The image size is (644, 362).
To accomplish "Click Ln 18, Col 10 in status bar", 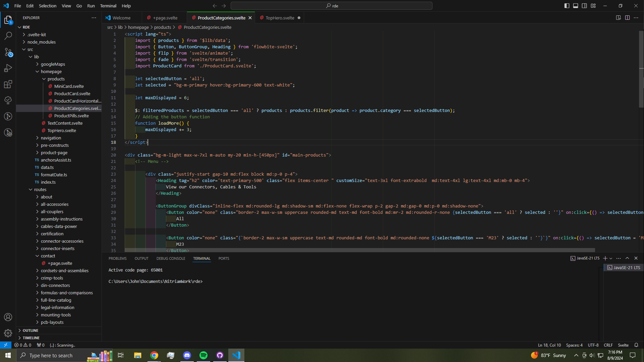I will coord(549,345).
